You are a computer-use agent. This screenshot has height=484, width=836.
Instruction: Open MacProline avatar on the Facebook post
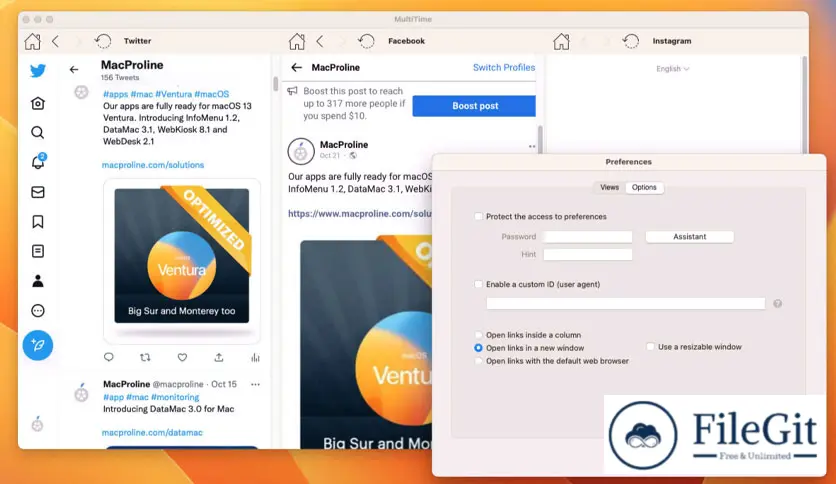click(301, 151)
